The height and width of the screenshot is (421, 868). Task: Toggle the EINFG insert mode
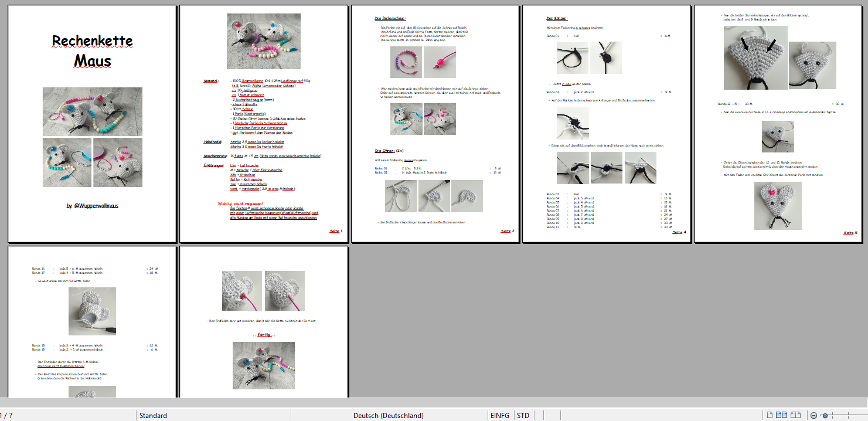coord(499,415)
